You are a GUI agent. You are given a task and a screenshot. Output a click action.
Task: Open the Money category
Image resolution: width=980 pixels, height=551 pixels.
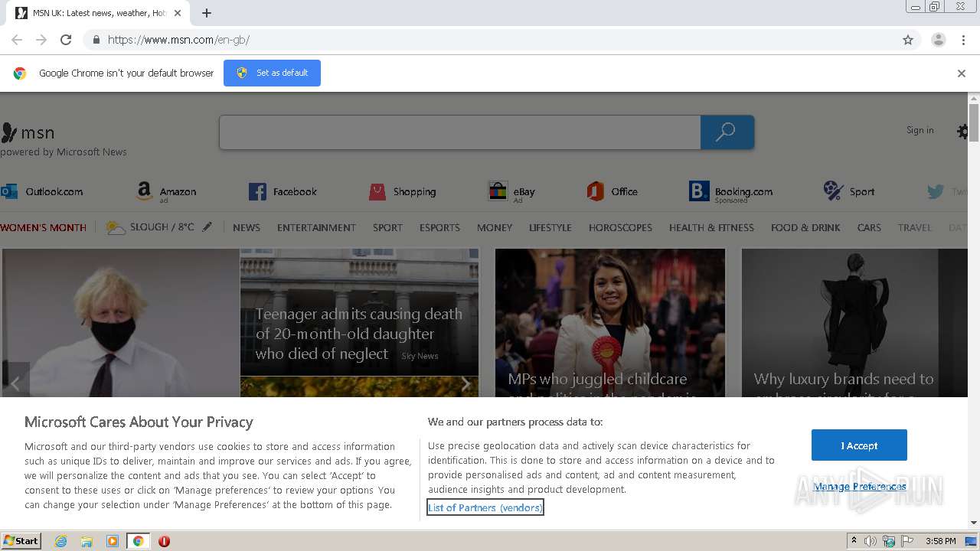tap(495, 227)
